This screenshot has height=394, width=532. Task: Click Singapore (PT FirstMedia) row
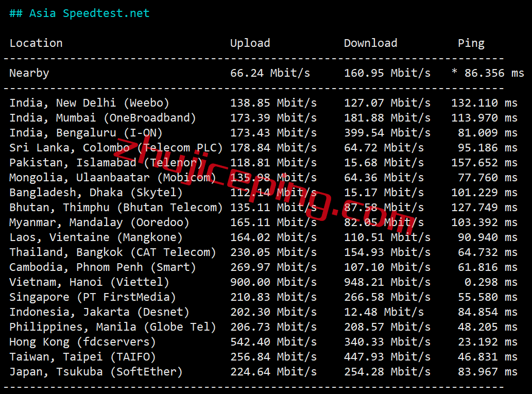pos(93,297)
